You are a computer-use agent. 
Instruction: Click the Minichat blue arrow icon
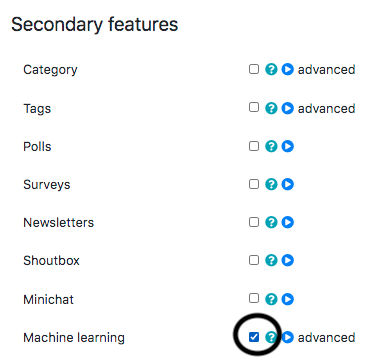tap(287, 299)
